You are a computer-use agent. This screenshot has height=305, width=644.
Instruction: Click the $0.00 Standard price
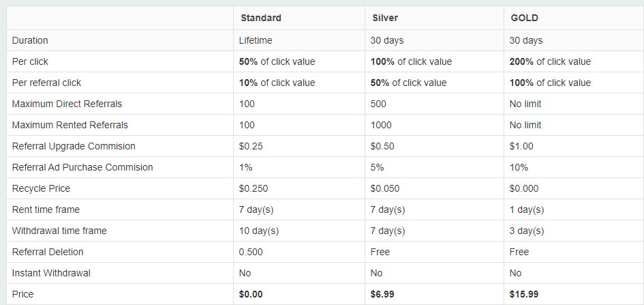251,294
